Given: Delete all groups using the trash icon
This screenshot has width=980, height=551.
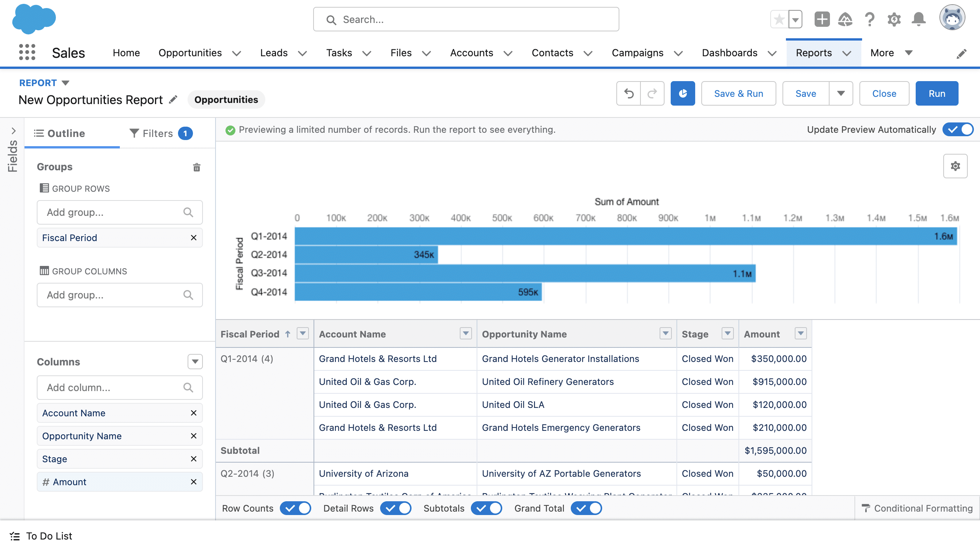Looking at the screenshot, I should pyautogui.click(x=196, y=167).
